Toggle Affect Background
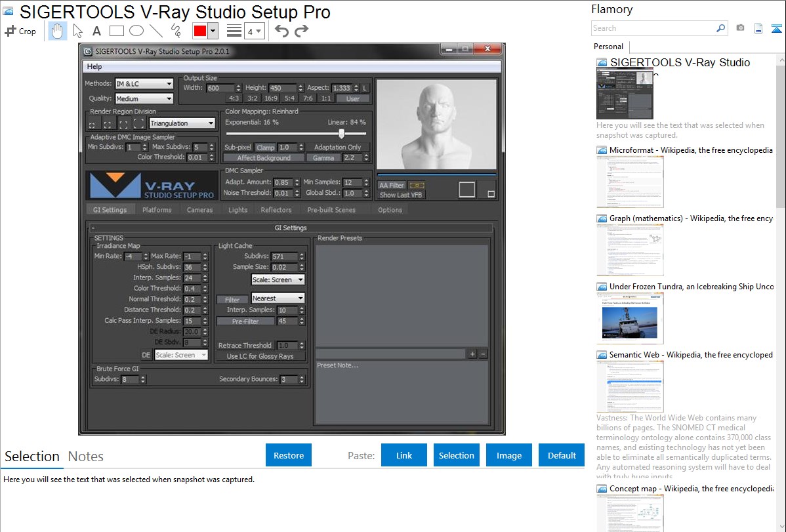The image size is (786, 532). [264, 157]
